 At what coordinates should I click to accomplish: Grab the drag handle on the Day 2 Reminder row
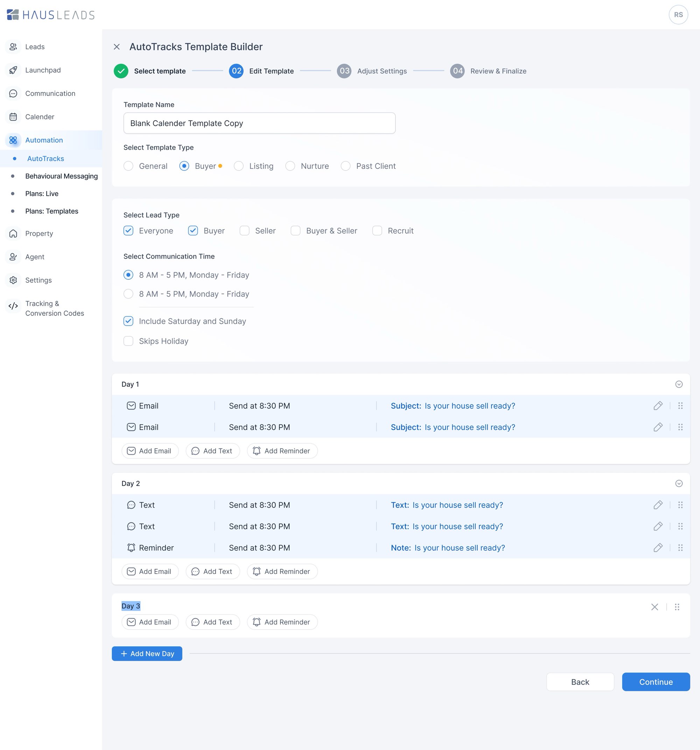click(x=680, y=548)
